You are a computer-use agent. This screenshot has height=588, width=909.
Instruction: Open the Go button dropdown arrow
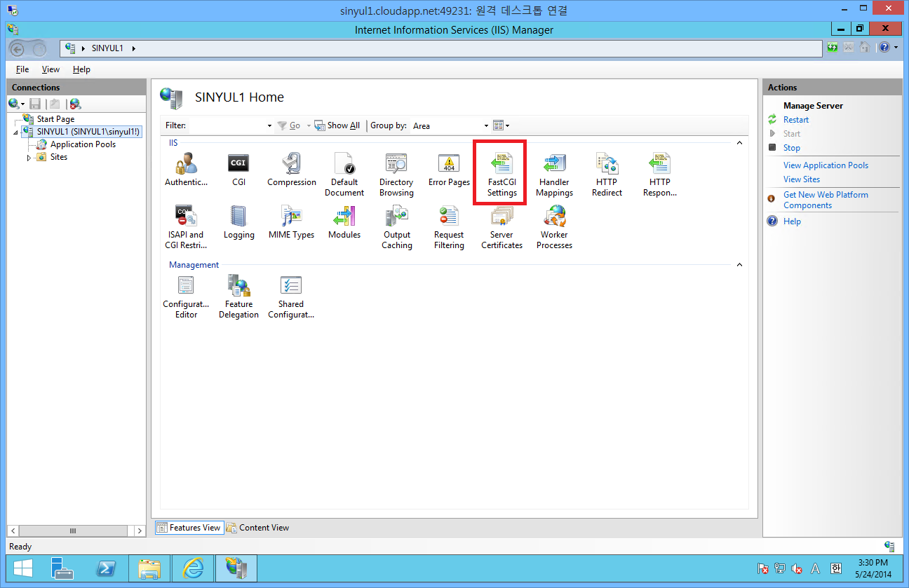tap(309, 126)
